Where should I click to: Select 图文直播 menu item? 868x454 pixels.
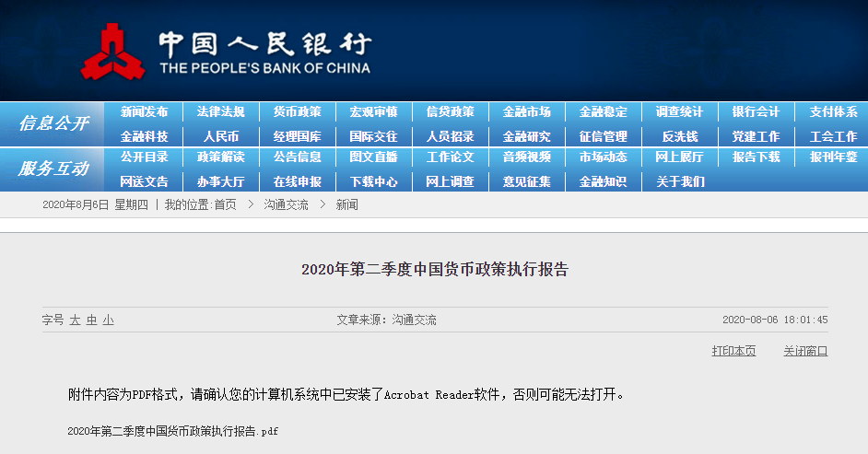(x=374, y=157)
